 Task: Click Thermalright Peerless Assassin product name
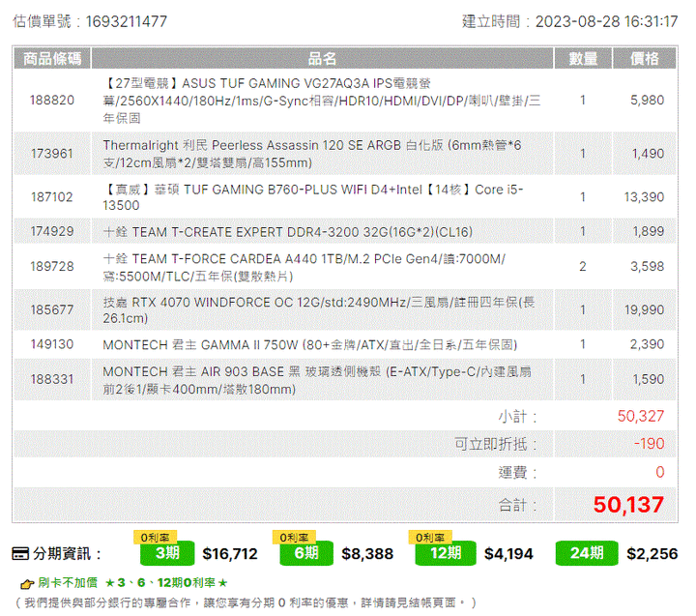(x=312, y=154)
